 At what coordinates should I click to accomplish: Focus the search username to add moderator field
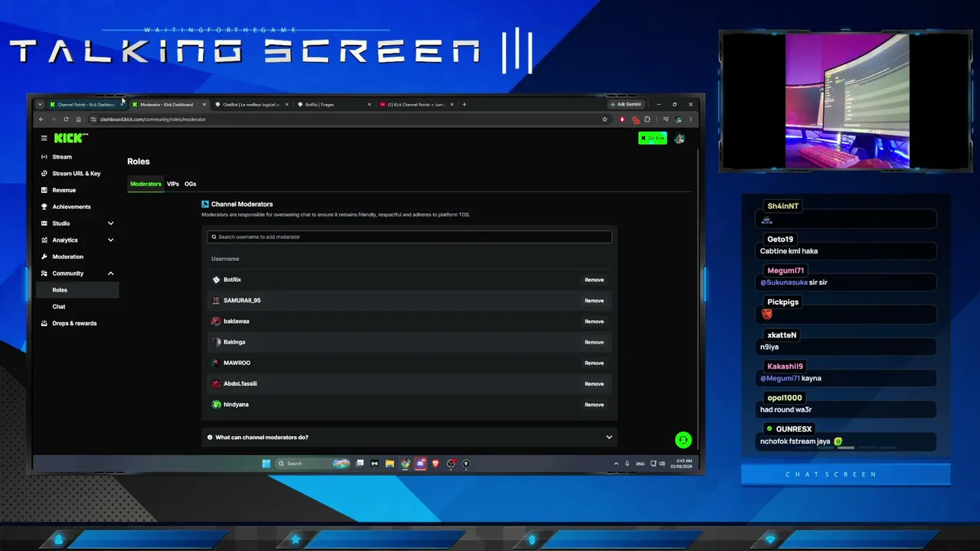(410, 236)
